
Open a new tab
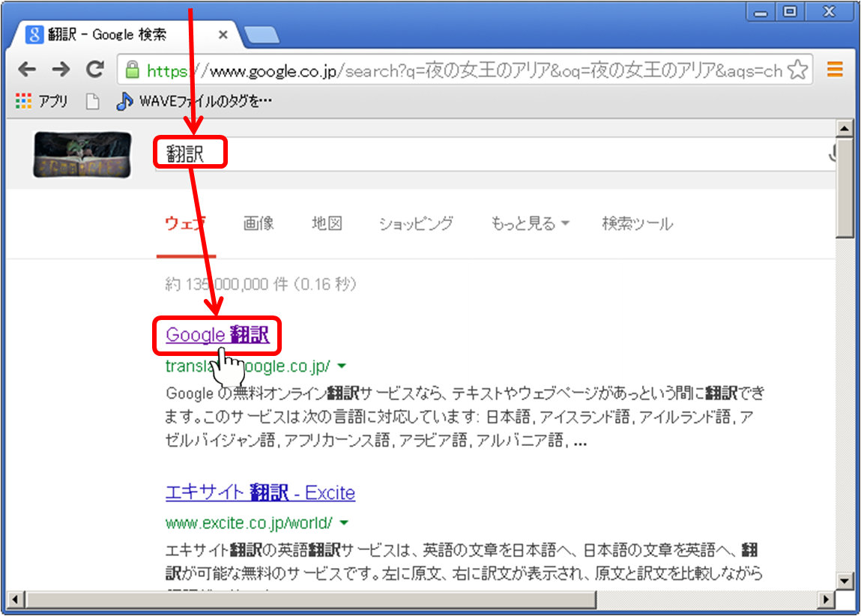[261, 34]
